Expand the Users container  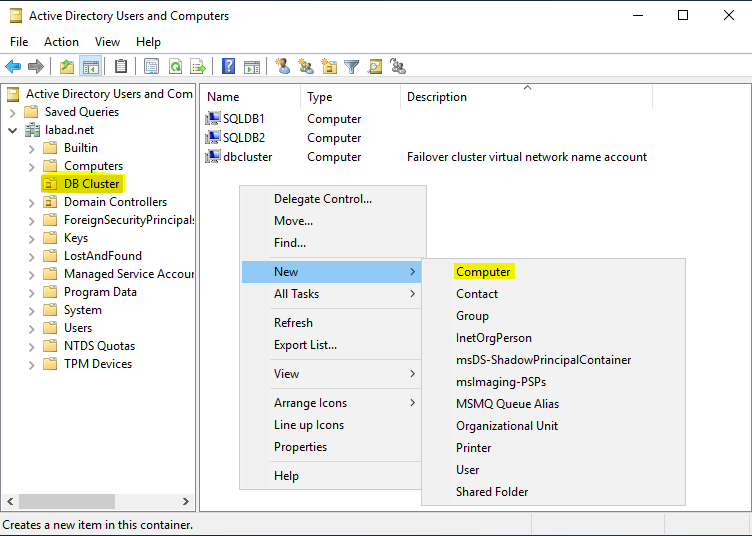(x=32, y=329)
